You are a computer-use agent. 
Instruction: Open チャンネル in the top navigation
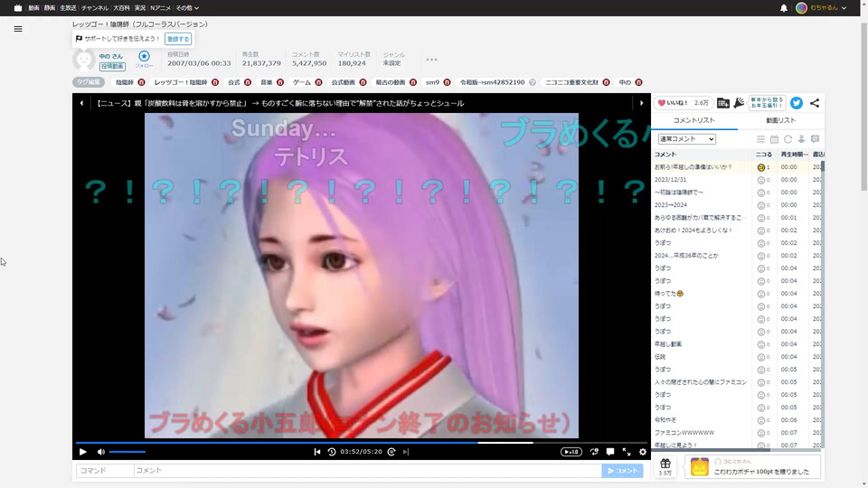click(x=95, y=8)
